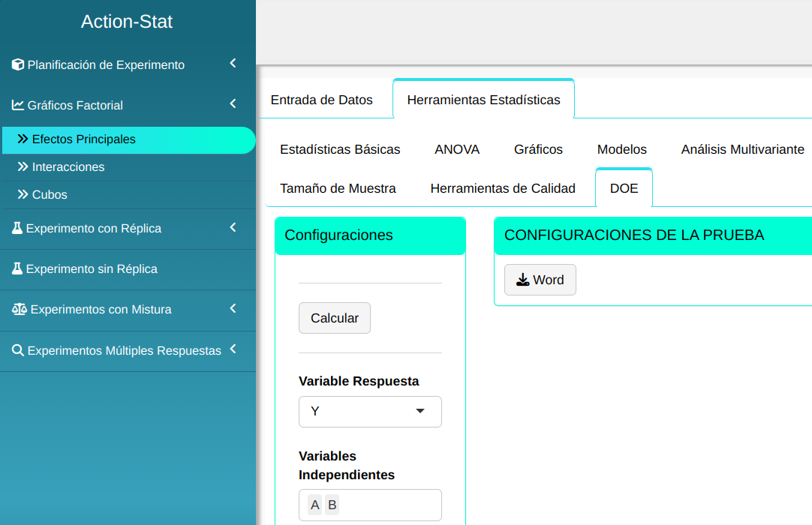The width and height of the screenshot is (812, 525).
Task: Click the flask icon for Experimento con Réplica
Action: point(17,228)
